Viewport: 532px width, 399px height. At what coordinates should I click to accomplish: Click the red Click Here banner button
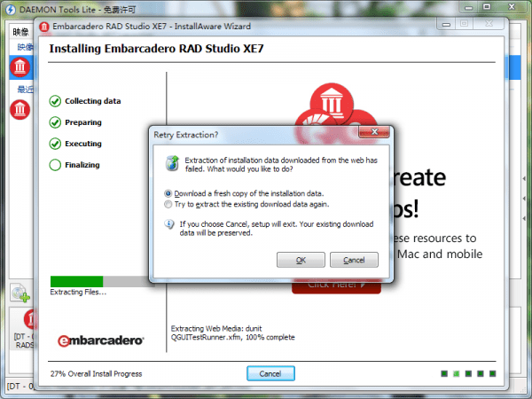click(336, 286)
